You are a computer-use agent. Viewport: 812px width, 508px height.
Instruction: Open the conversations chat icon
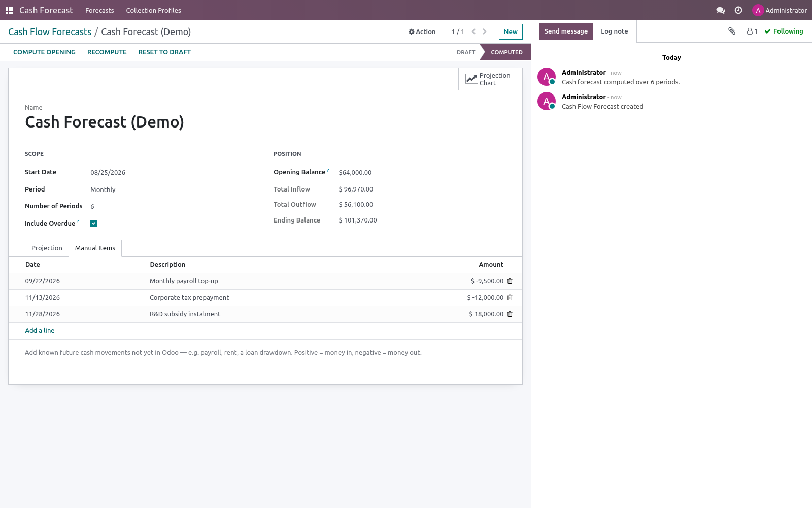[x=720, y=10]
